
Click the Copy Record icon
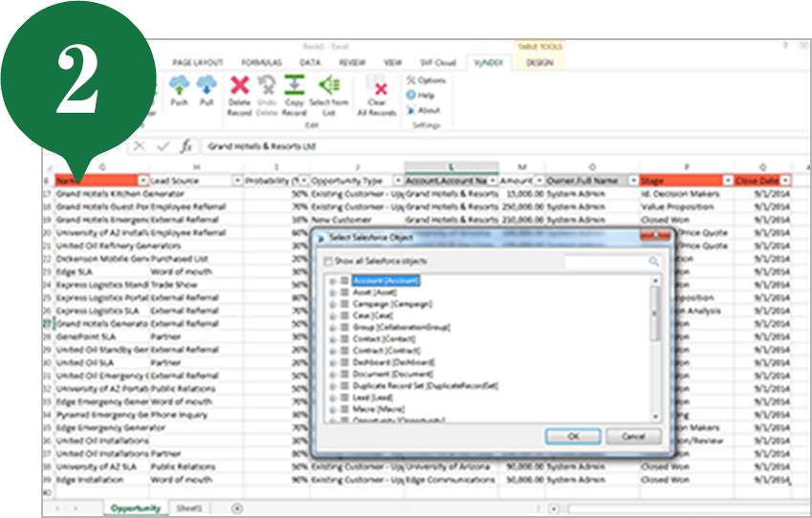pyautogui.click(x=295, y=85)
